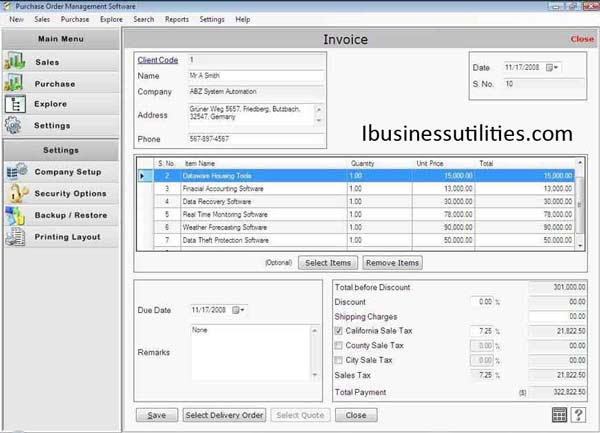600x433 pixels.
Task: Click the Client Code link
Action: click(158, 60)
